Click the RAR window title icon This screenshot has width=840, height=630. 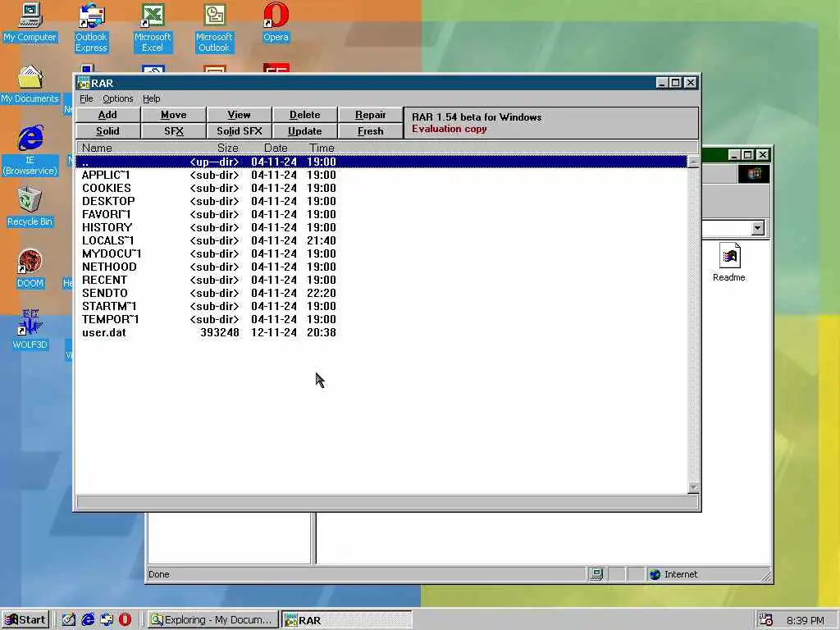[83, 83]
